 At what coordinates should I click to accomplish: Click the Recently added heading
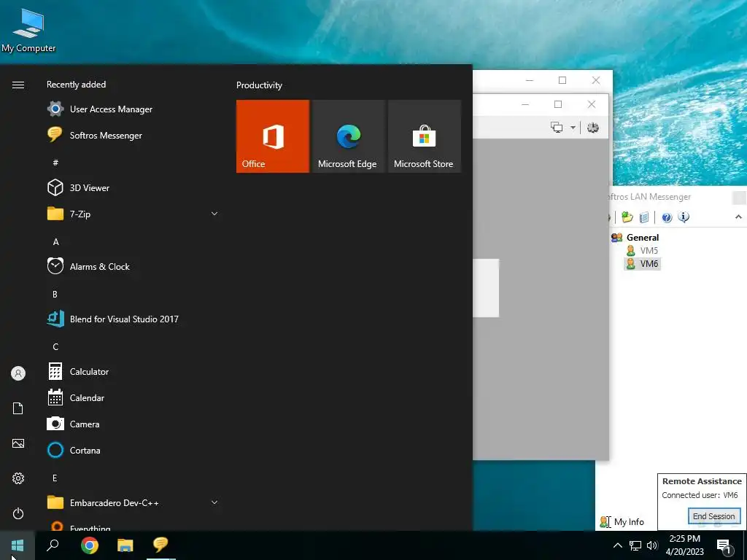(76, 85)
